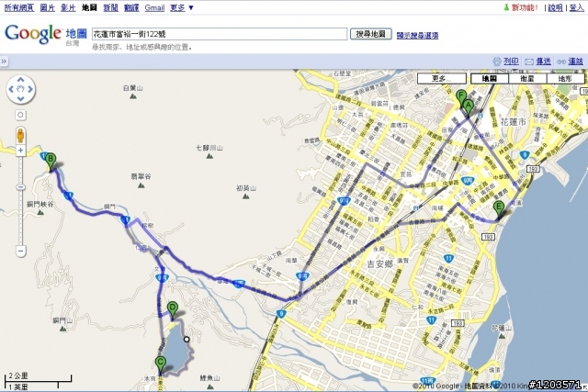588x392 pixels.
Task: Click the printer icon
Action: (x=497, y=62)
